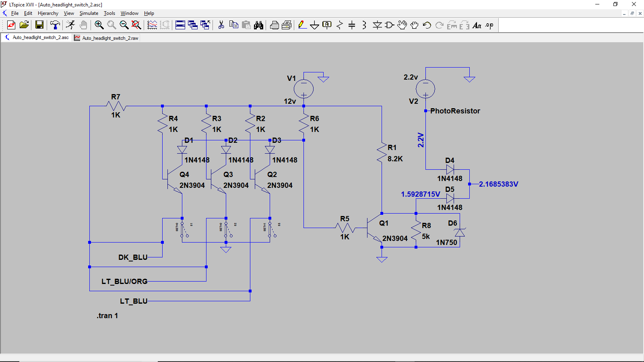Open the Hierarchy menu
644x362 pixels.
48,13
